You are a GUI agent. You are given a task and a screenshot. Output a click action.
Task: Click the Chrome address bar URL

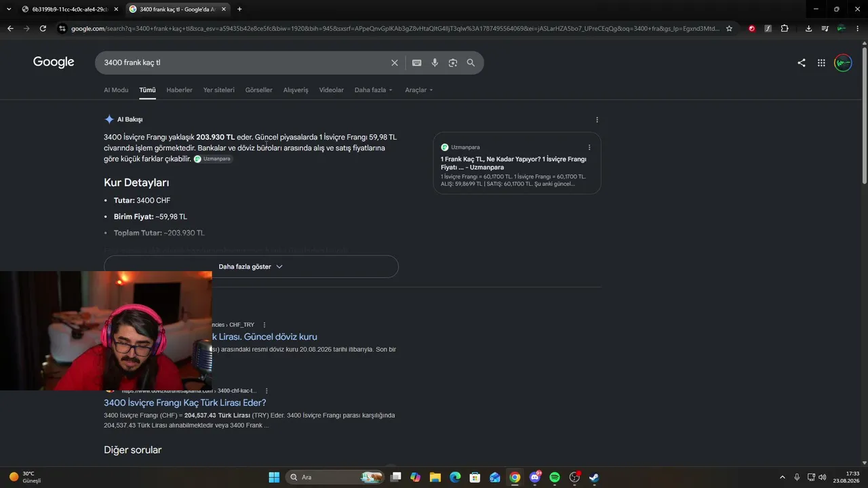click(395, 28)
